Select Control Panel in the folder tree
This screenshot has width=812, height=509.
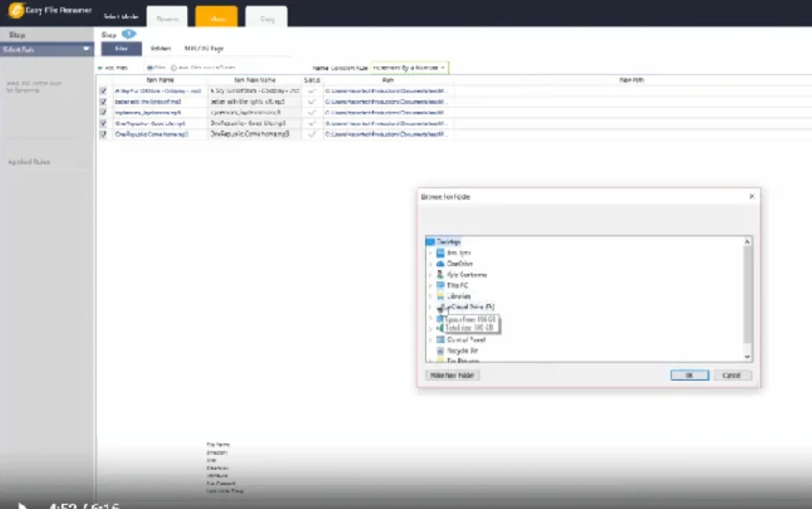[466, 339]
